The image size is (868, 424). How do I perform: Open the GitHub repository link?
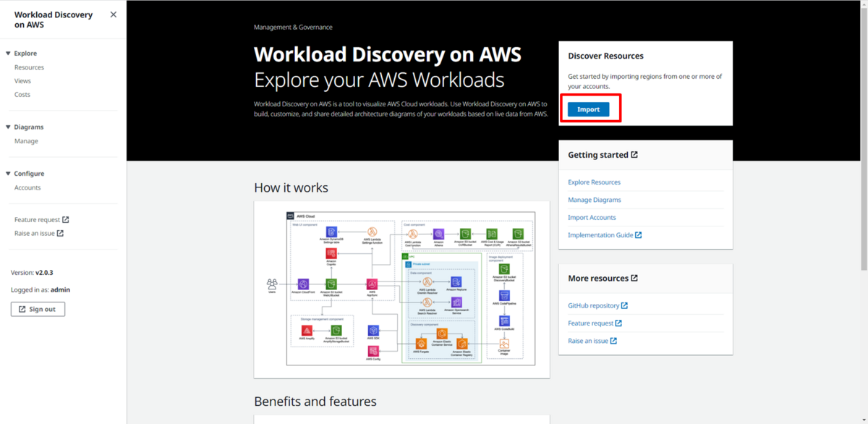[x=597, y=306]
